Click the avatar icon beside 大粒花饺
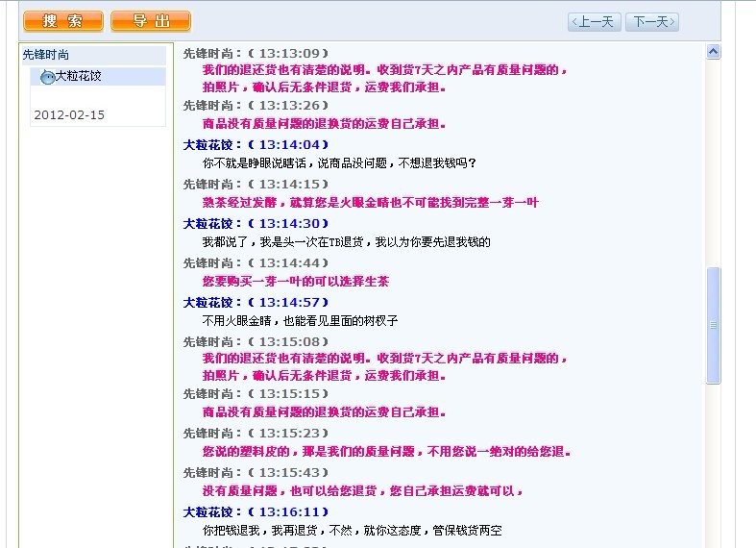 [47, 77]
